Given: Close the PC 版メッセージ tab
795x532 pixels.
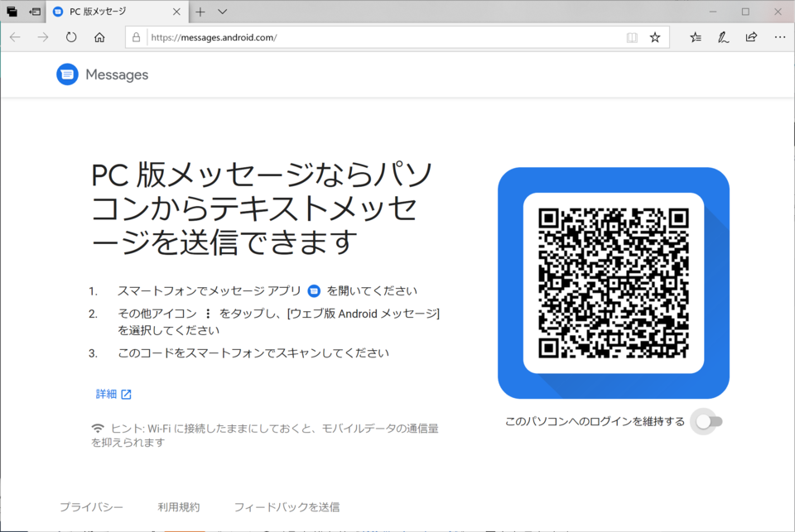Looking at the screenshot, I should (x=176, y=12).
